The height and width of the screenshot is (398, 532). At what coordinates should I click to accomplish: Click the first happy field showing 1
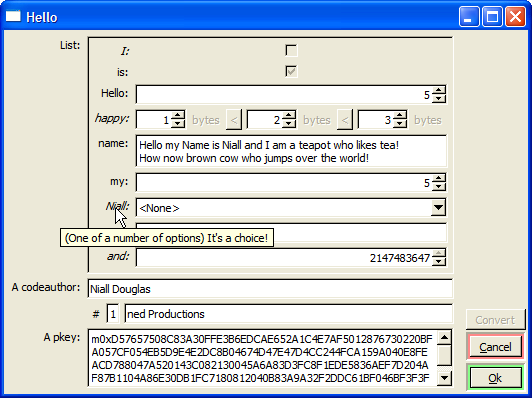point(154,120)
